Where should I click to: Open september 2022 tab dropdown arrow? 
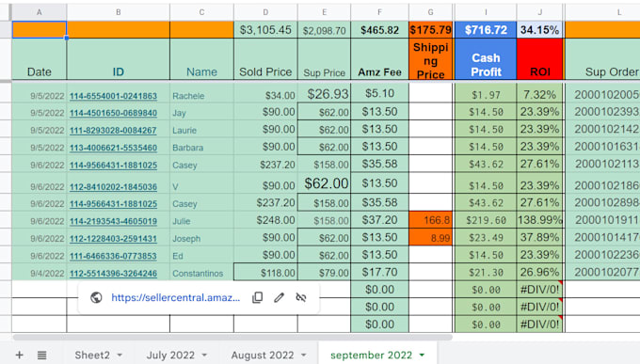tap(422, 355)
